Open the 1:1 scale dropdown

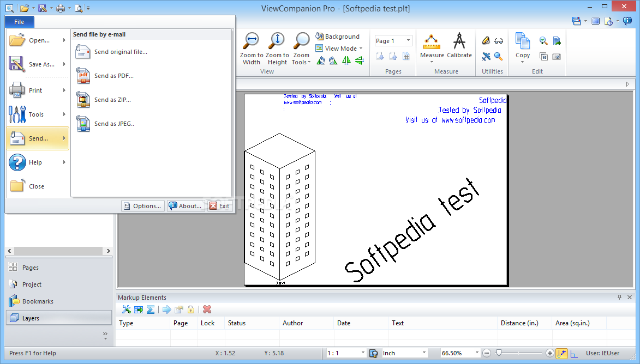pos(362,353)
